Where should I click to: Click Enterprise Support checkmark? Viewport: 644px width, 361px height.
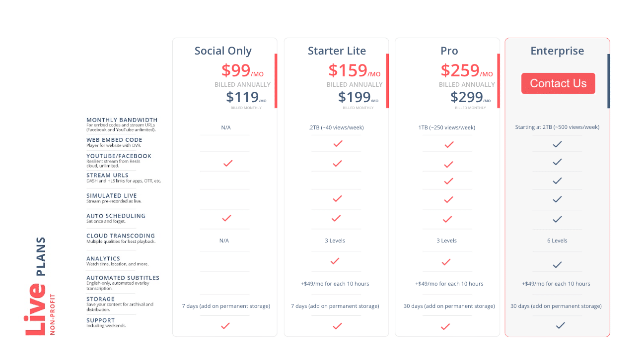pos(561,325)
